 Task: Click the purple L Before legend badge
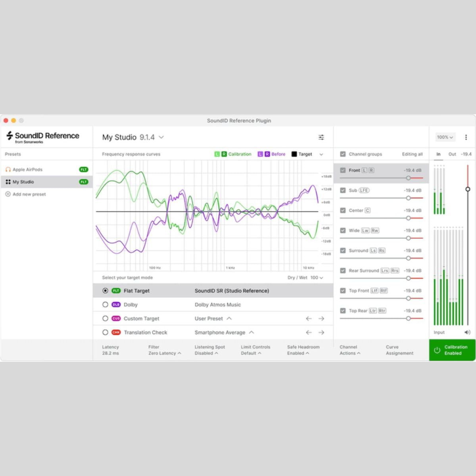click(260, 154)
